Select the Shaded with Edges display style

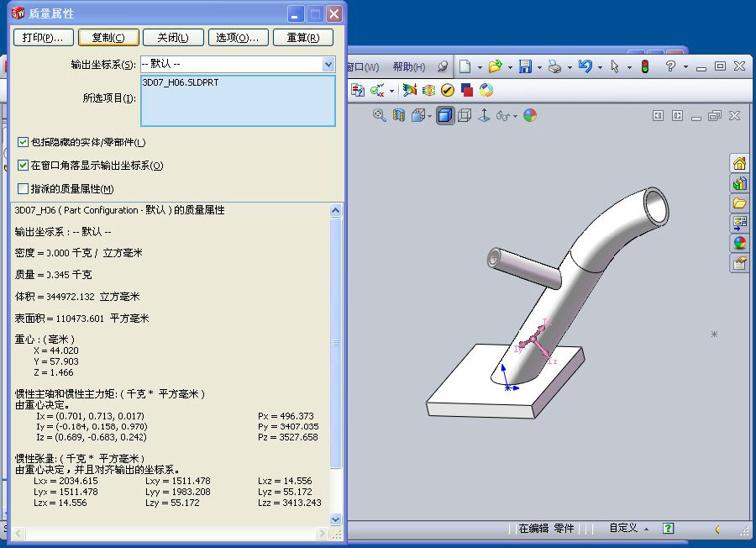point(445,116)
